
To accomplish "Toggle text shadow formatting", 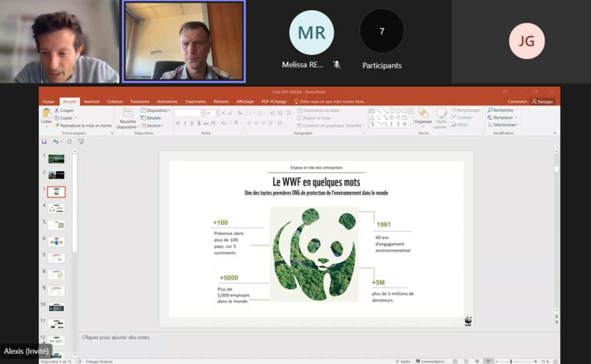I will pyautogui.click(x=199, y=123).
